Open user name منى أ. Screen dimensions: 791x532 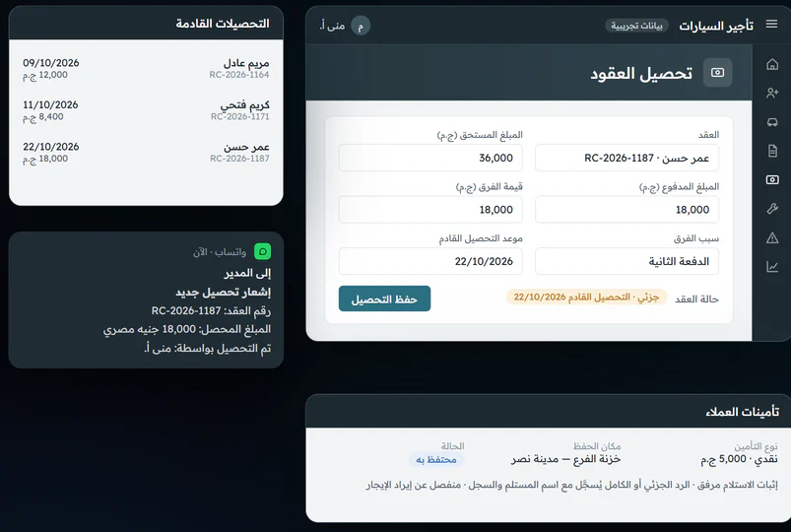pos(332,26)
